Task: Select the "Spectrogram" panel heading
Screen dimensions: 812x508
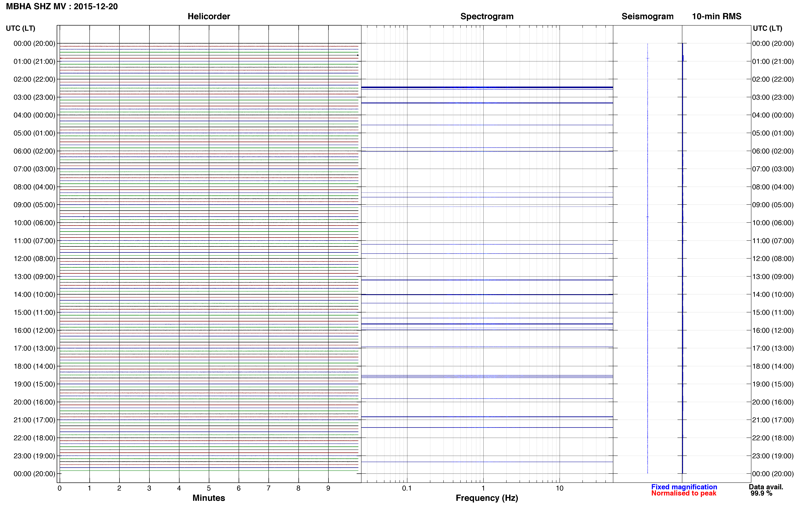Action: coord(487,16)
